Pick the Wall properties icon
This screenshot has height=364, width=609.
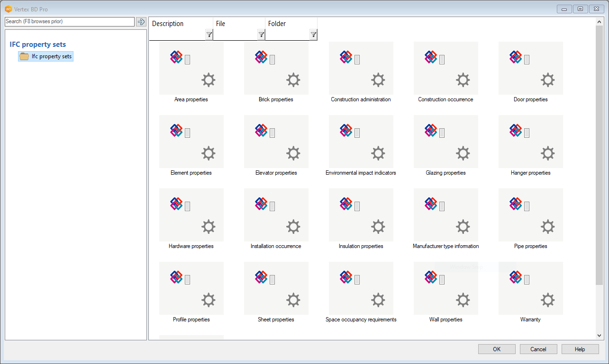445,288
